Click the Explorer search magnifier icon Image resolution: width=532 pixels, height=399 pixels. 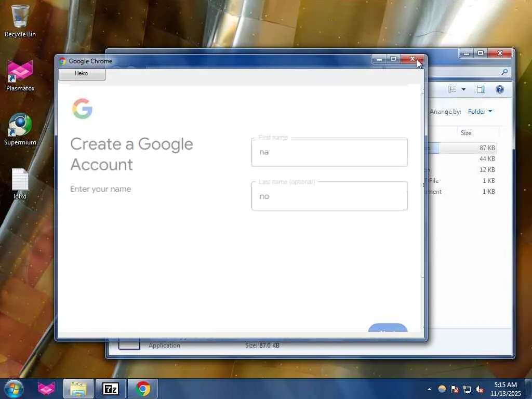[x=504, y=72]
